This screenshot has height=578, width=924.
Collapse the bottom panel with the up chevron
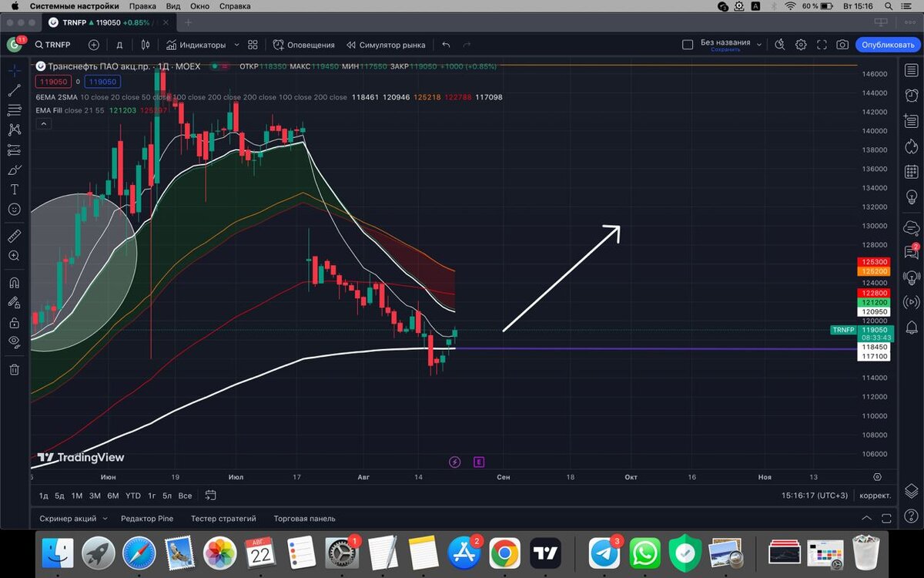pyautogui.click(x=867, y=519)
